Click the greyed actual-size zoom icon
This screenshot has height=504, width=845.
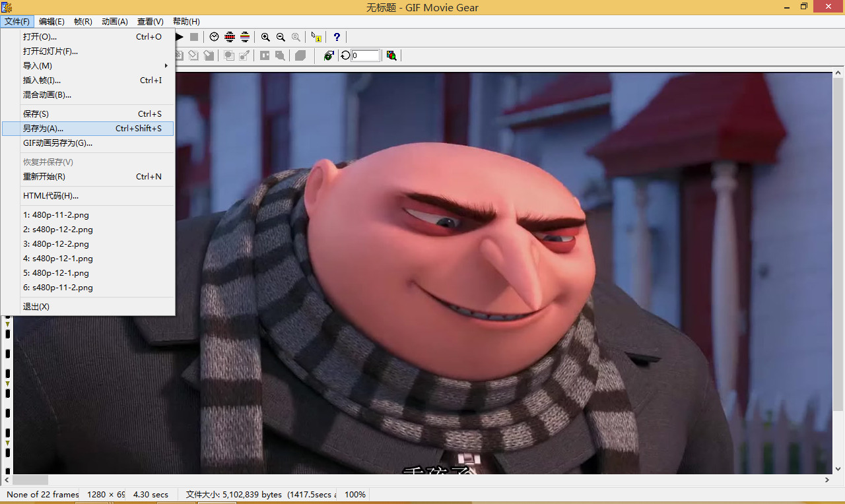click(296, 37)
